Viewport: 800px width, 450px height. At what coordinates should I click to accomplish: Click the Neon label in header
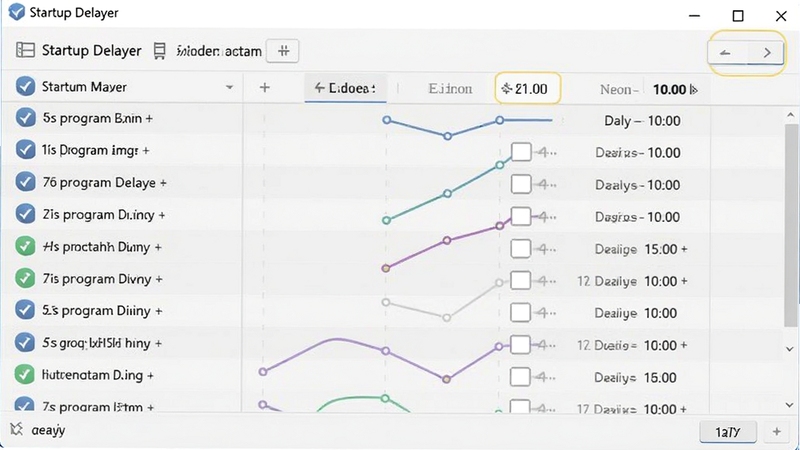pyautogui.click(x=619, y=90)
